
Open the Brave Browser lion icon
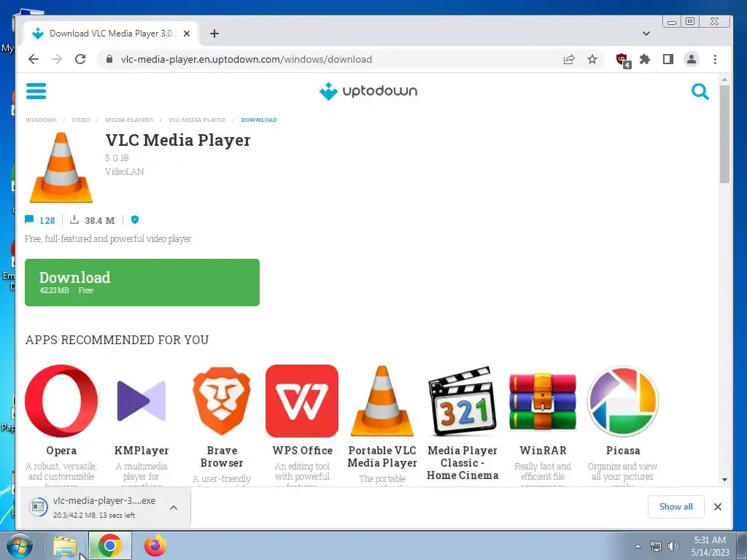222,401
